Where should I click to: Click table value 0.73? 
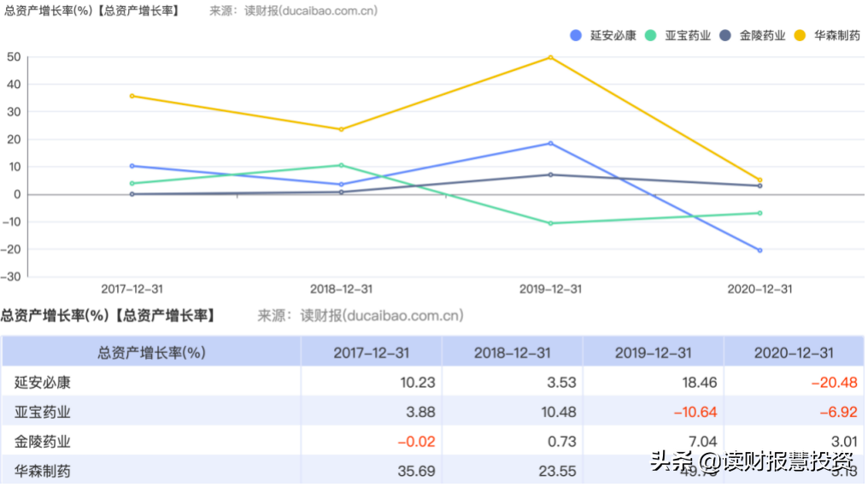[561, 442]
